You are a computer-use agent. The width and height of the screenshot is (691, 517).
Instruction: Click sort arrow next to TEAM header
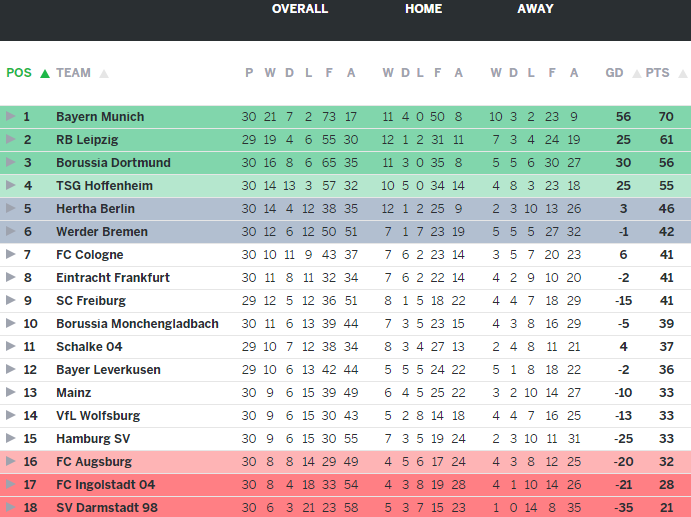[x=104, y=73]
